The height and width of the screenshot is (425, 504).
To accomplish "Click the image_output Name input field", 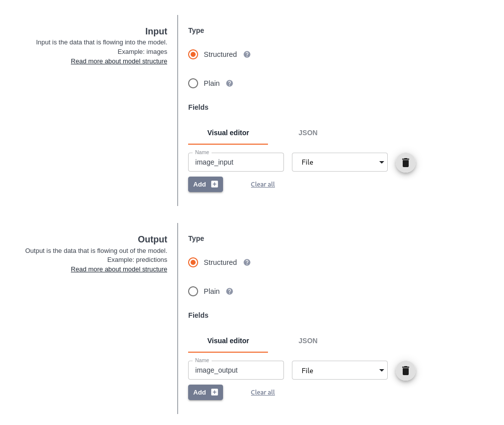I will point(236,370).
